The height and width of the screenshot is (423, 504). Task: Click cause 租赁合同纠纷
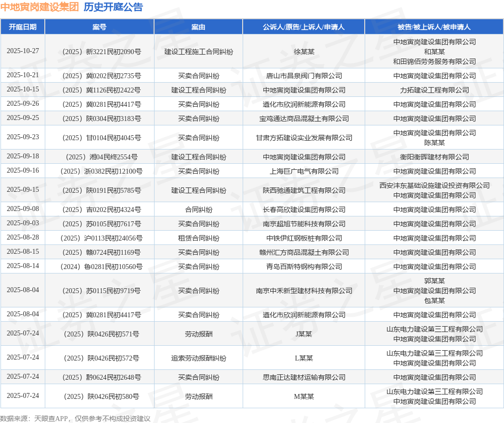199,239
